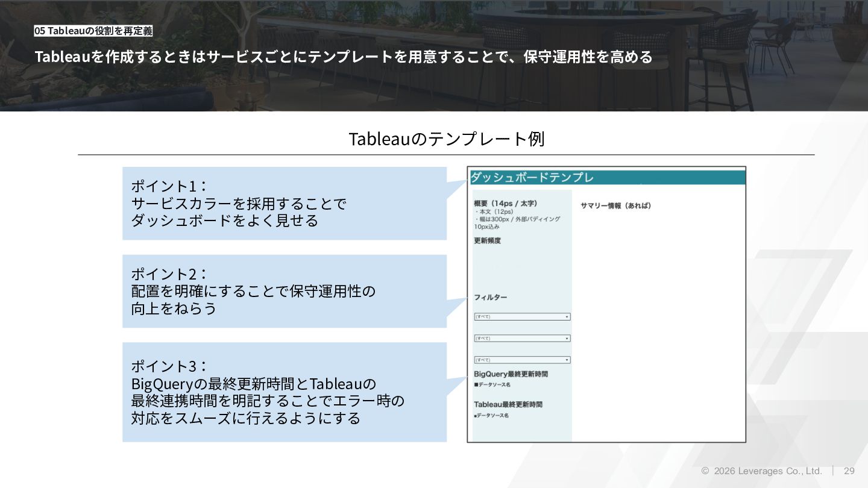The width and height of the screenshot is (868, 488).
Task: Click the 更新頻度 label
Action: click(487, 241)
